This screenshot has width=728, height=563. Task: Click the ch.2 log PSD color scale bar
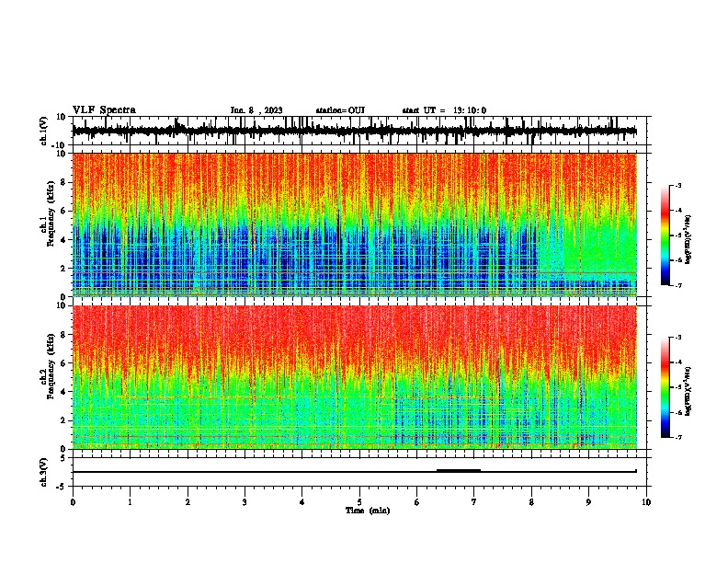[665, 387]
